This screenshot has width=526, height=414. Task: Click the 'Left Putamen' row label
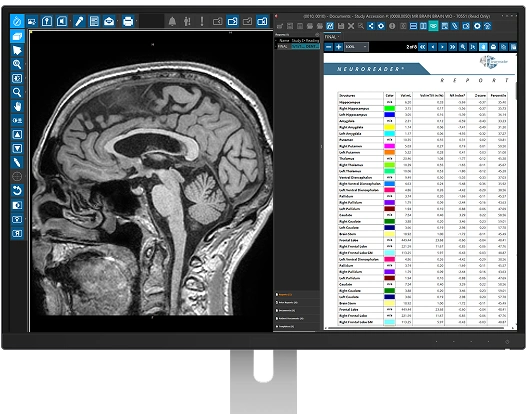pyautogui.click(x=349, y=152)
